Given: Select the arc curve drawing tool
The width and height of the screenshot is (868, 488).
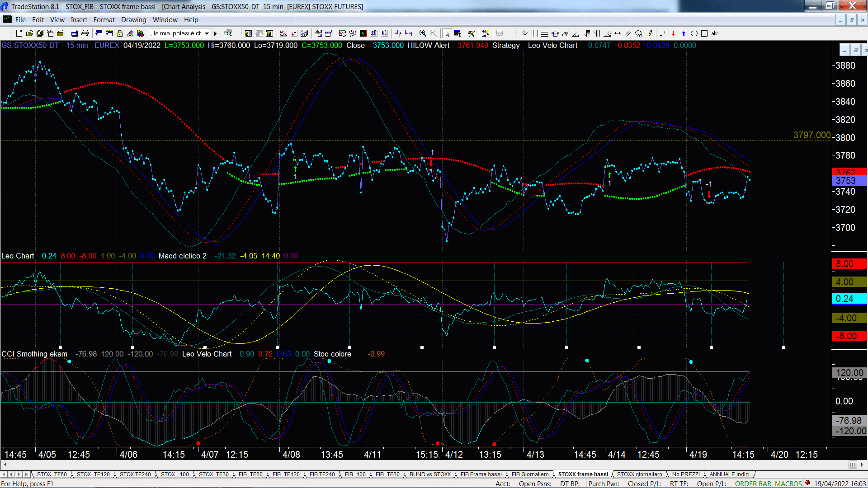Looking at the screenshot, I should click(663, 33).
